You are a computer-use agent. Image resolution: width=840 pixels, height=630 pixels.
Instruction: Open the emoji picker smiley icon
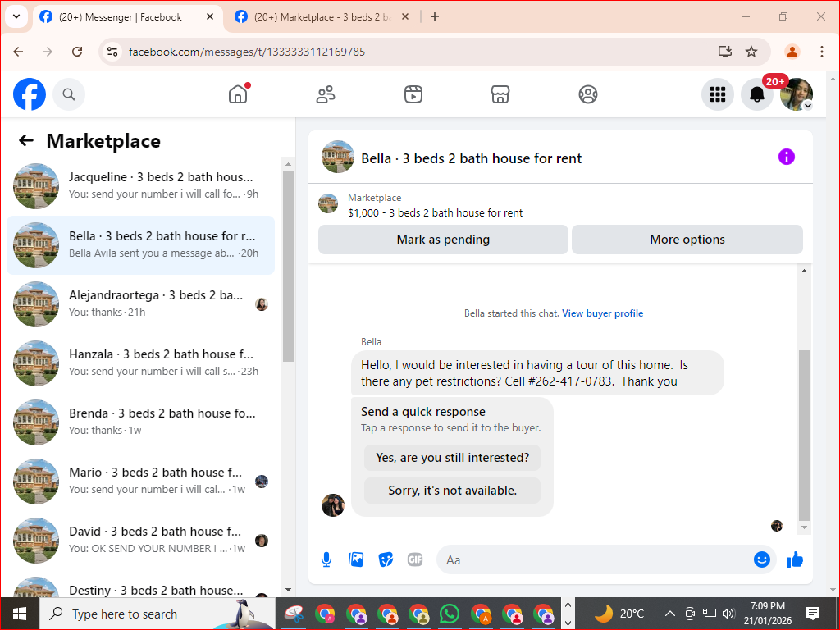[x=762, y=559]
